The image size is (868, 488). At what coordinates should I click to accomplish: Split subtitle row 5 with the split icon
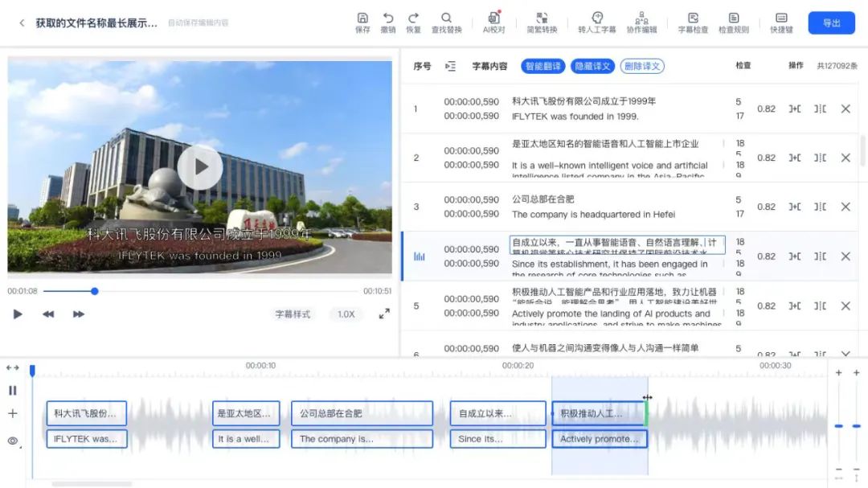[820, 306]
